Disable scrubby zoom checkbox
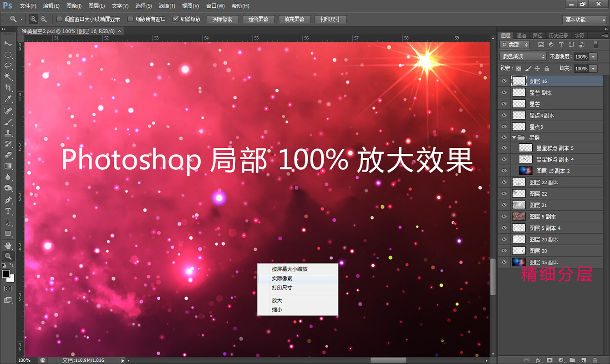The height and width of the screenshot is (364, 610). (x=176, y=19)
